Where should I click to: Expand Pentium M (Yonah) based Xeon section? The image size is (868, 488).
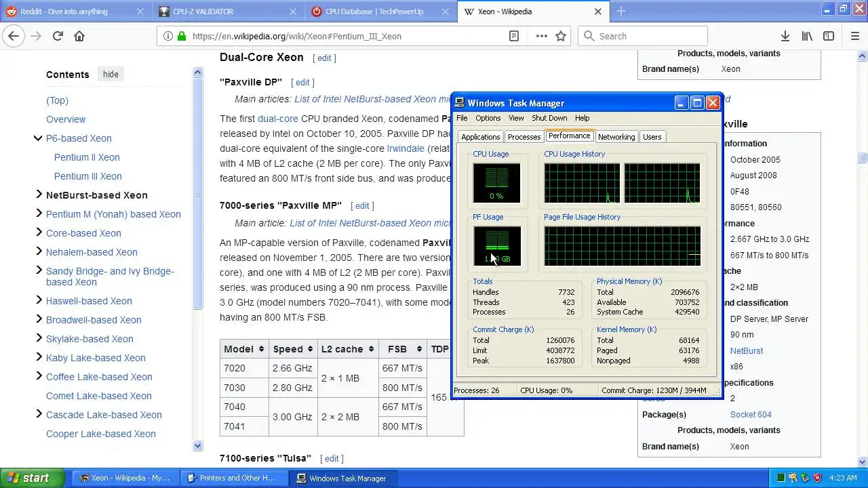point(38,213)
